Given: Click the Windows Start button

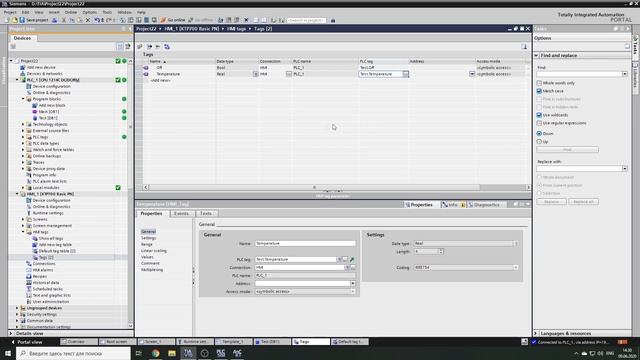Looking at the screenshot, I should 8,353.
